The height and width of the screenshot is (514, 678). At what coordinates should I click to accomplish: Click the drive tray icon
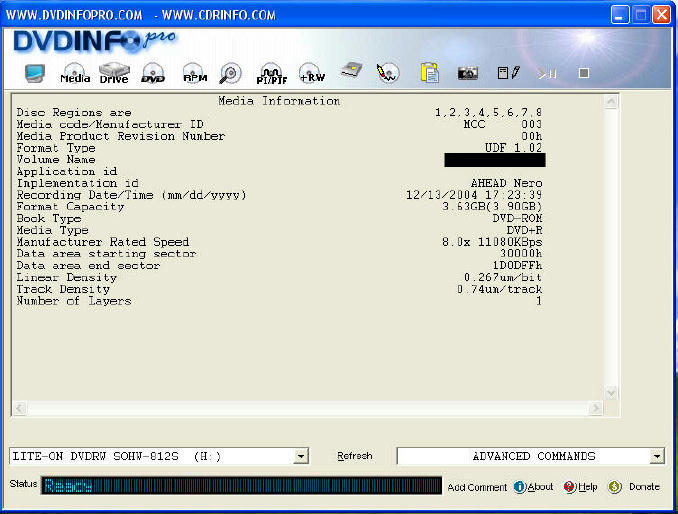(352, 70)
